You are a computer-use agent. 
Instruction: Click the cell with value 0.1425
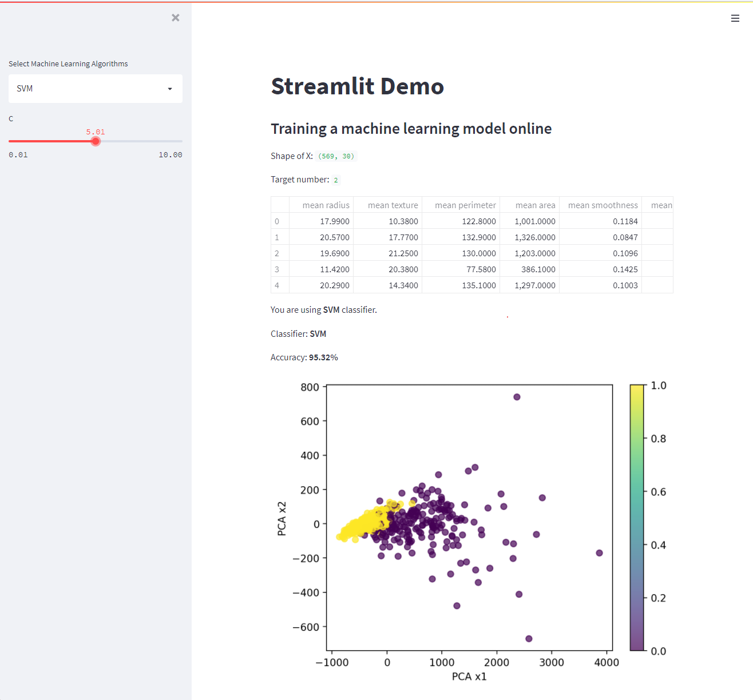[x=601, y=269]
